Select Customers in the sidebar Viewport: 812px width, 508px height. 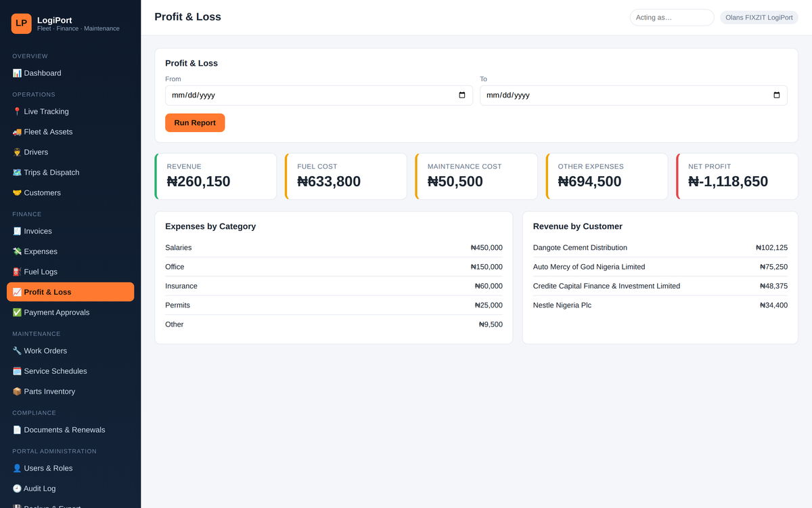42,193
